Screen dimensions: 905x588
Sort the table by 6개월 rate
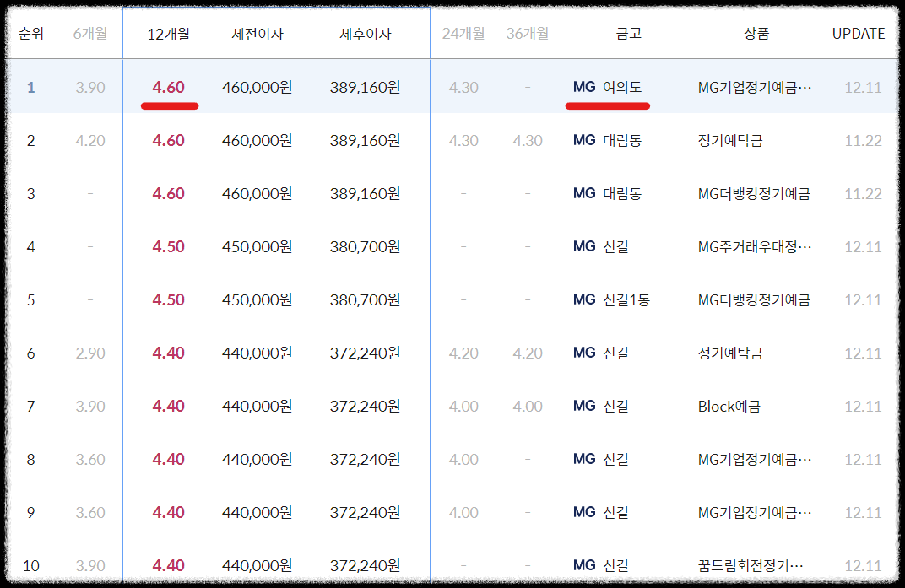[89, 34]
